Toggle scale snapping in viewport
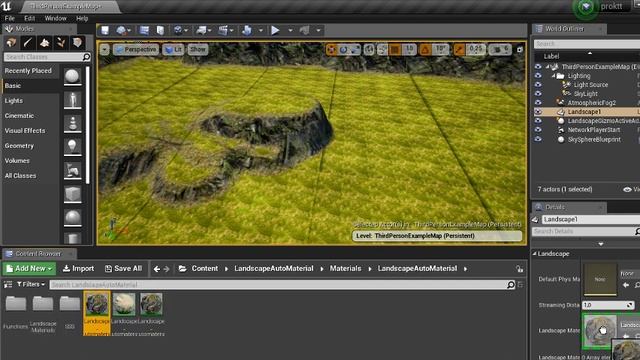This screenshot has height=360, width=640. [x=459, y=49]
